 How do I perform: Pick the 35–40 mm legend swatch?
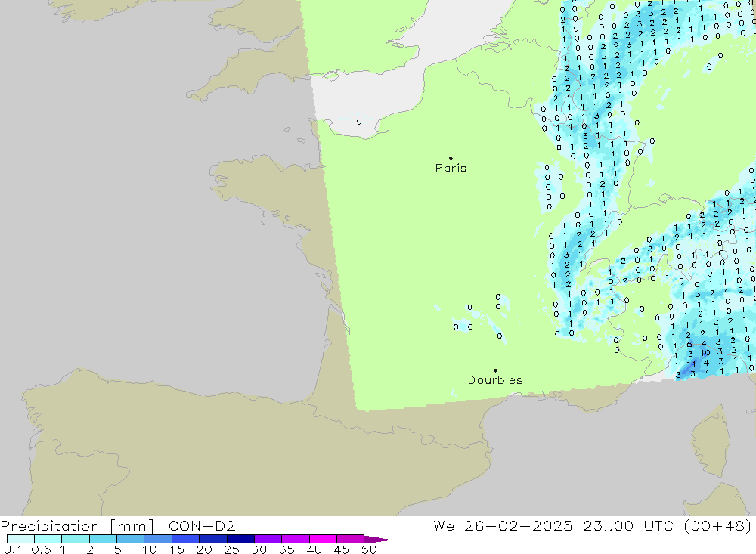point(295,539)
